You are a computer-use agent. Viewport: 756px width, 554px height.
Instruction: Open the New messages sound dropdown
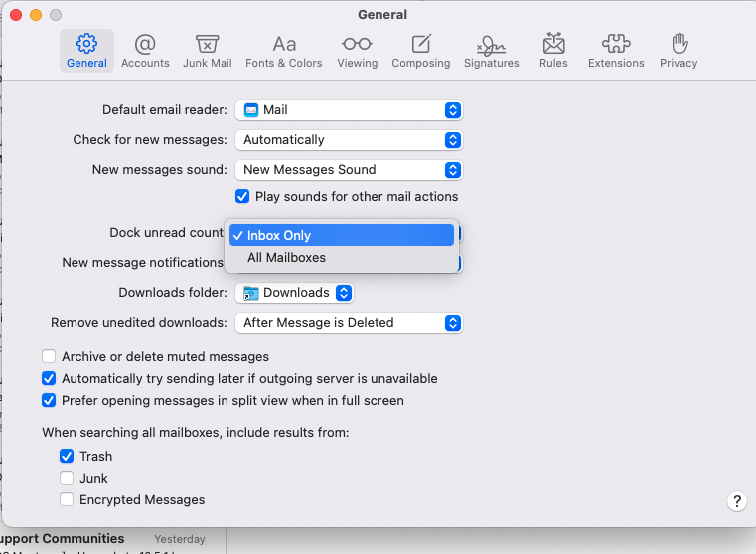tap(349, 170)
